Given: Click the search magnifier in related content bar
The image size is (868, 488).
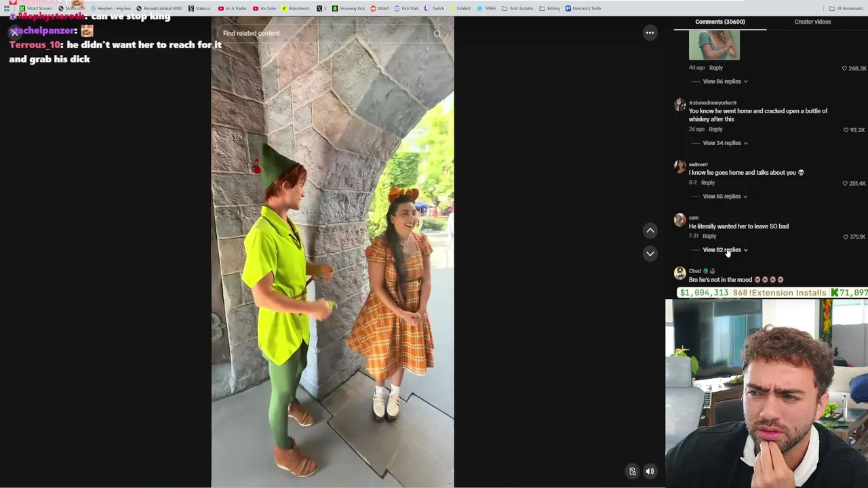Looking at the screenshot, I should tap(437, 33).
